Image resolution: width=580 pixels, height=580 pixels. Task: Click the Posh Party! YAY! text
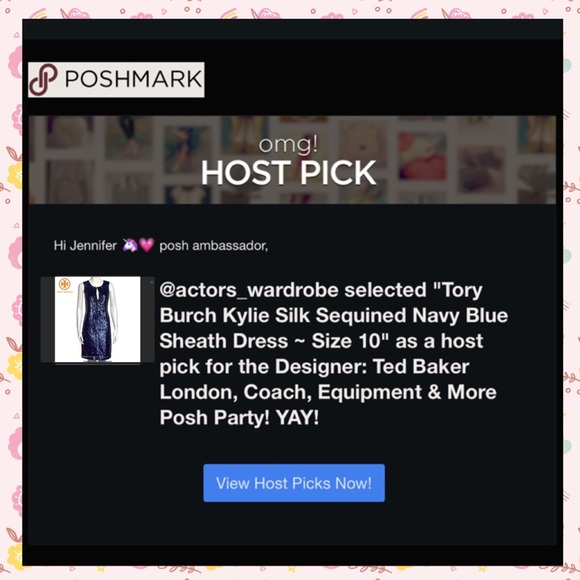tap(239, 418)
